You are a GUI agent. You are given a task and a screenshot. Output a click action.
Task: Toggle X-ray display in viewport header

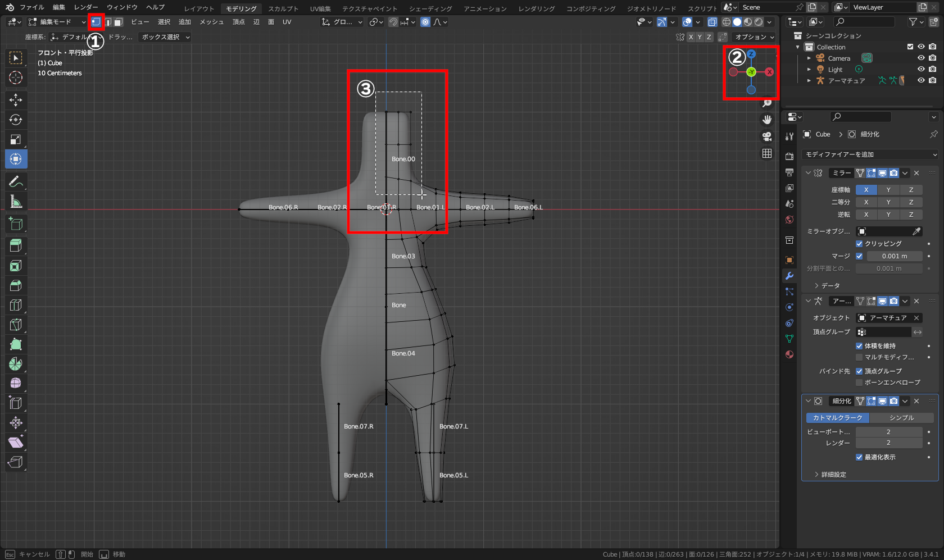click(712, 22)
